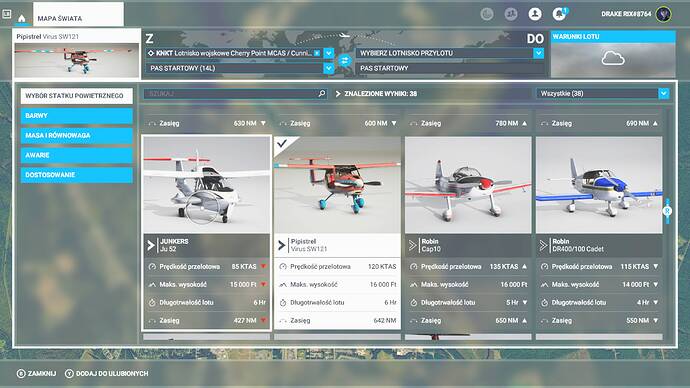Click the search magnifier icon
The width and height of the screenshot is (690, 388).
point(322,93)
